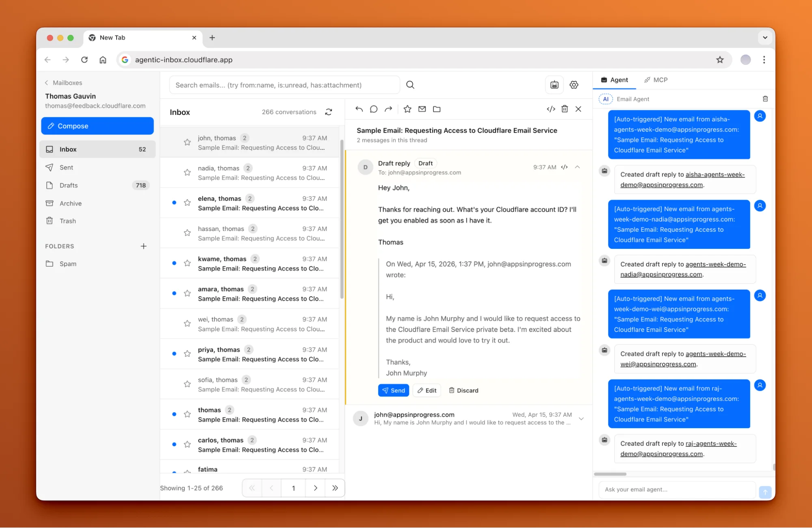
Task: Expand the john@appsinprogress.com message
Action: click(581, 418)
